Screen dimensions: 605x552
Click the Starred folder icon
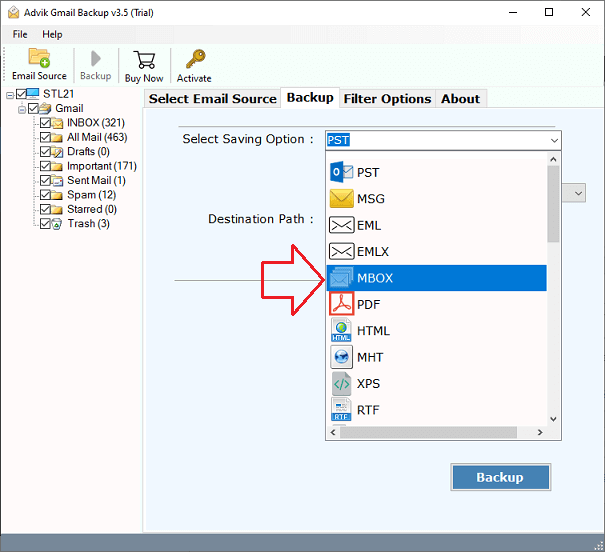[57, 209]
